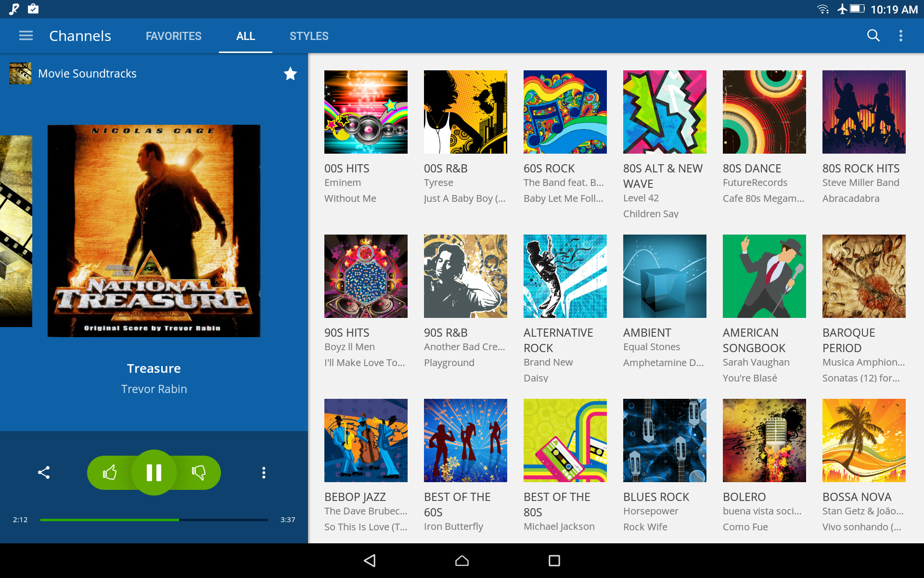Viewport: 924px width, 578px height.
Task: Select the BOSSA NOVA channel
Action: (x=863, y=440)
